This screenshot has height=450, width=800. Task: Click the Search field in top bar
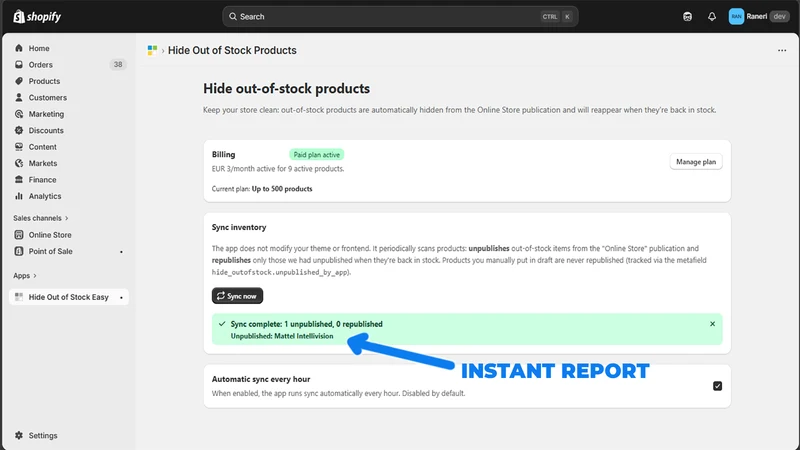coord(400,16)
